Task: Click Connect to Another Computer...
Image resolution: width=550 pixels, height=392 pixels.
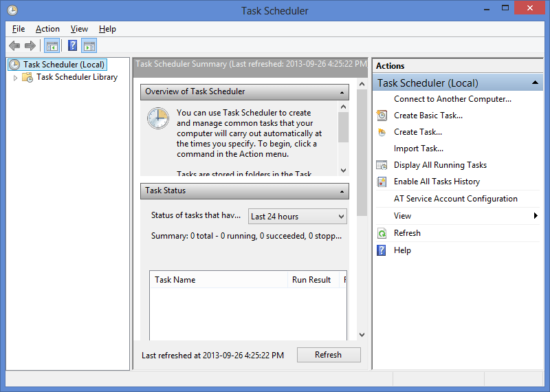Action: click(452, 99)
